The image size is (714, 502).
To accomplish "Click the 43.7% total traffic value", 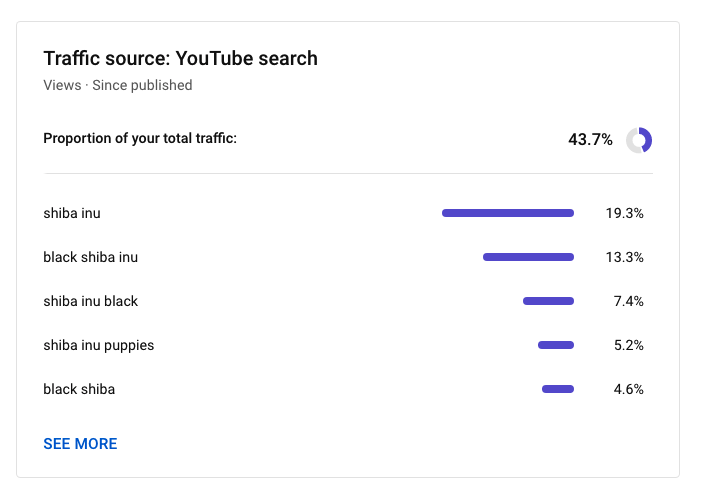I will 590,139.
